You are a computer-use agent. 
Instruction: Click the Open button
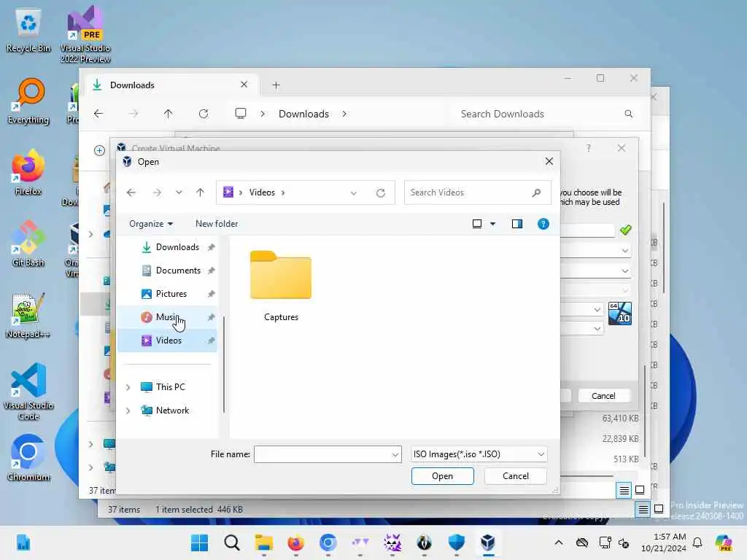coord(443,476)
